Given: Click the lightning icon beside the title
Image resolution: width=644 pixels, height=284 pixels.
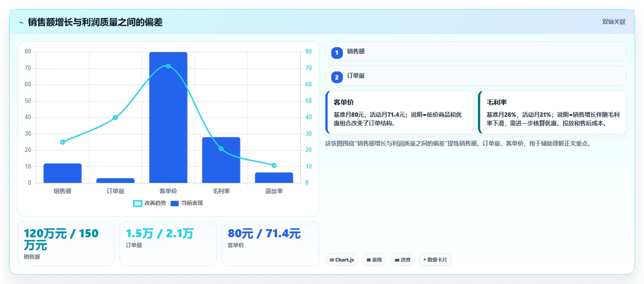Looking at the screenshot, I should [x=21, y=22].
